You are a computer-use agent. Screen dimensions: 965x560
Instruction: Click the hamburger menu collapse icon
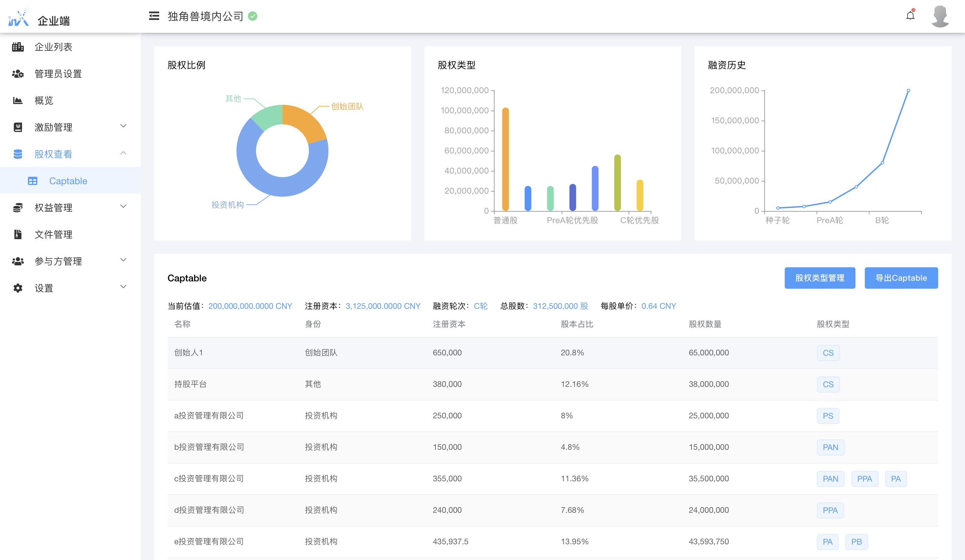[154, 16]
